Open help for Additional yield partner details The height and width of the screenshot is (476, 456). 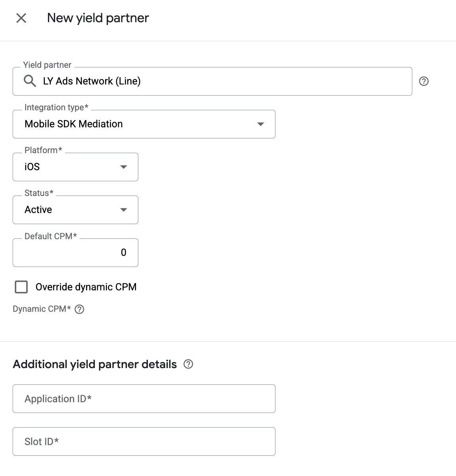click(x=188, y=364)
